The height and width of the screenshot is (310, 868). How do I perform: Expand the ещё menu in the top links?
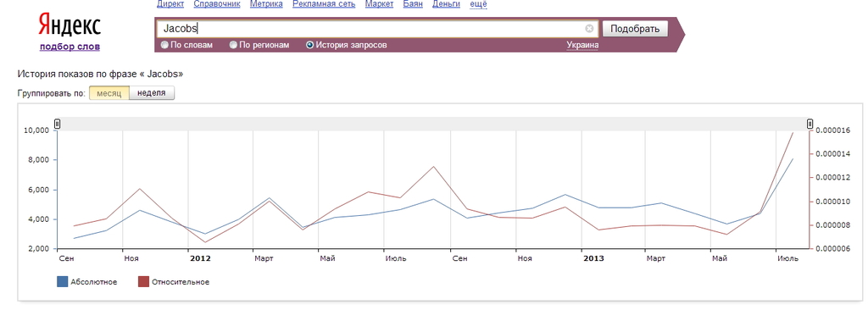(x=478, y=4)
